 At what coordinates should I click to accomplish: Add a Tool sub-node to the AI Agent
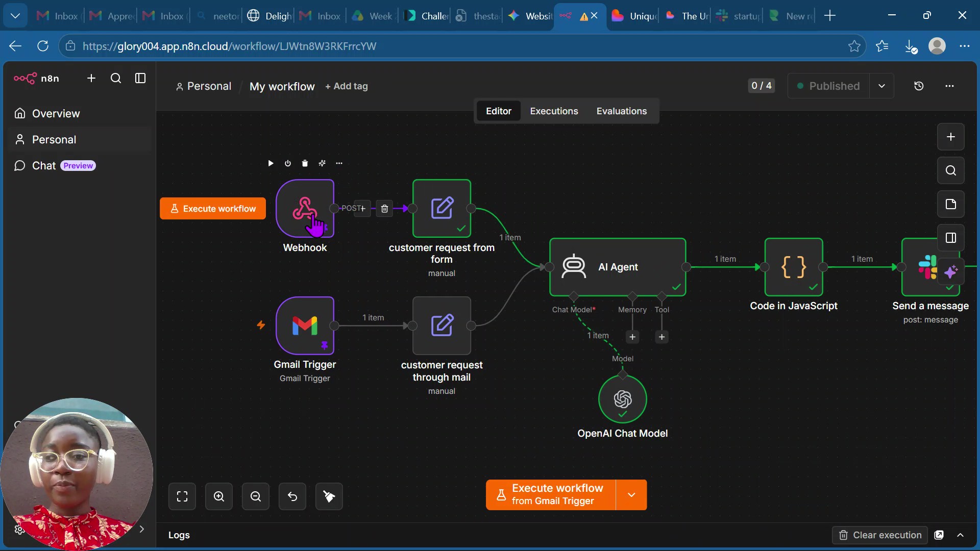[x=662, y=337]
